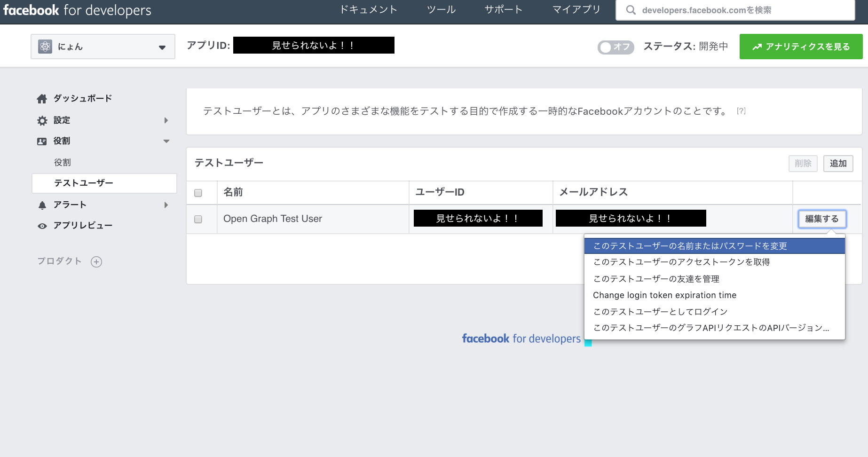The width and height of the screenshot is (868, 457).
Task: Open the ツール header menu
Action: [x=441, y=10]
